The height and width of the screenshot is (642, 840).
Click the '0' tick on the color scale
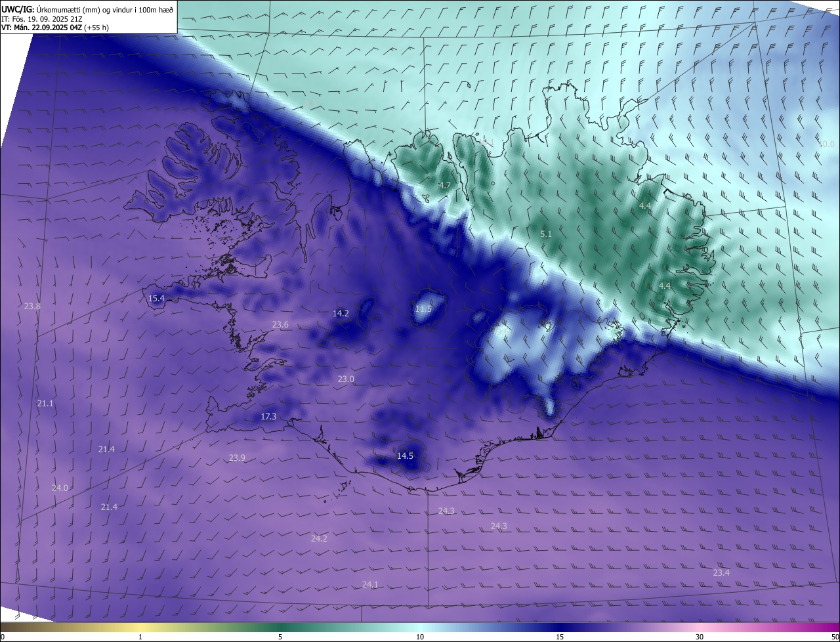(x=3, y=637)
